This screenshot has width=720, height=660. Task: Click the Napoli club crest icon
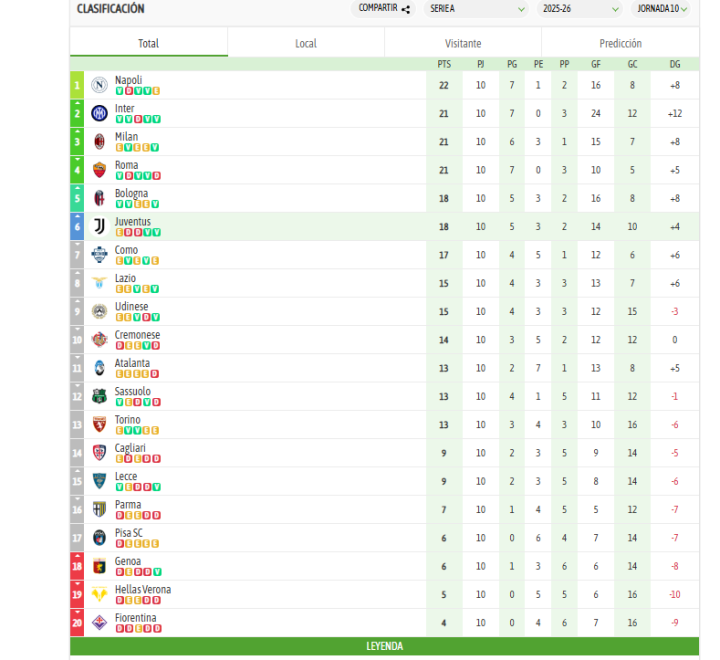(99, 85)
